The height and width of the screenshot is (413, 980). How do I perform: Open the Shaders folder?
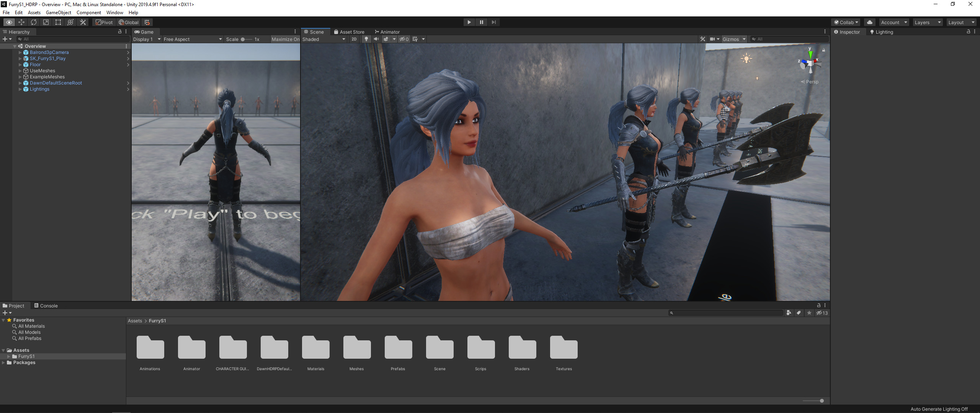[x=522, y=353]
